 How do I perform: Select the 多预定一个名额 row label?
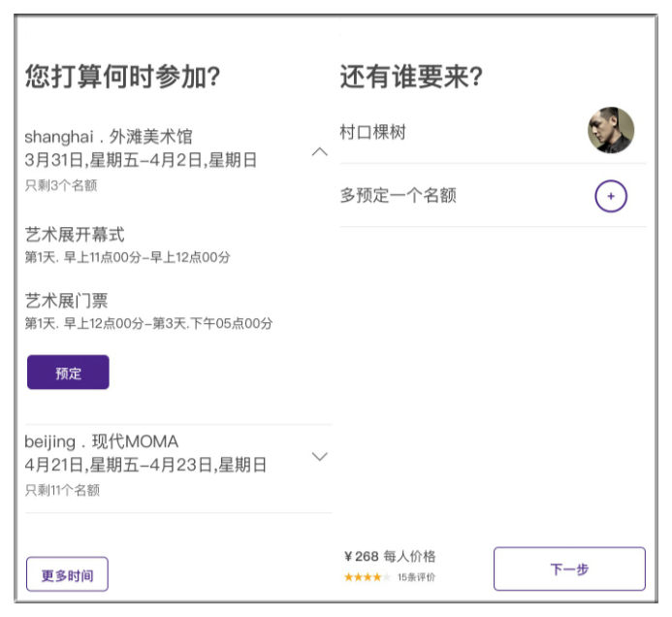point(399,195)
